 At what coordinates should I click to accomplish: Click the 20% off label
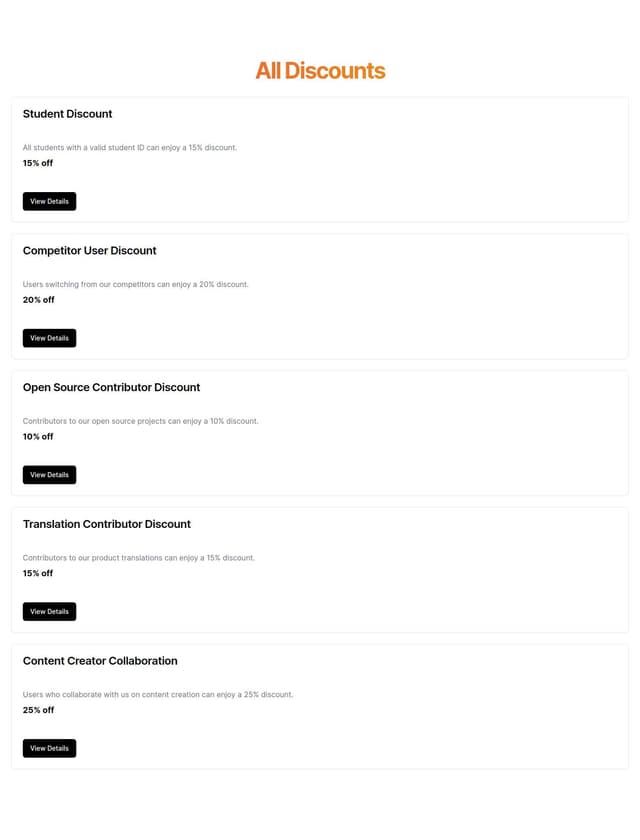pyautogui.click(x=38, y=300)
